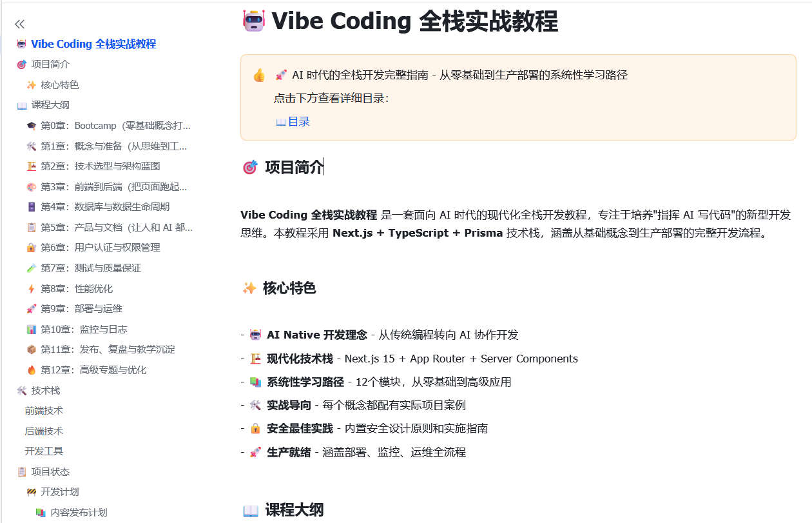This screenshot has height=523, width=812.
Task: Go to 项目简介 in outline
Action: (50, 64)
